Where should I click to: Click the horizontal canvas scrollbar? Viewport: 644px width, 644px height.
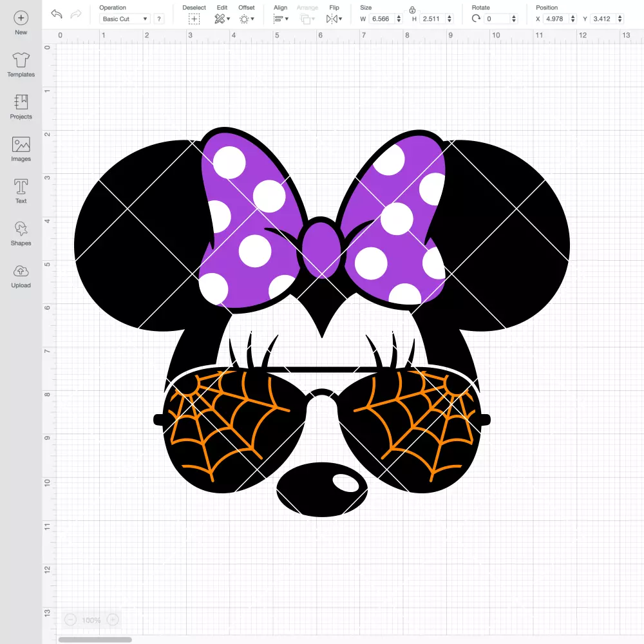pyautogui.click(x=95, y=639)
